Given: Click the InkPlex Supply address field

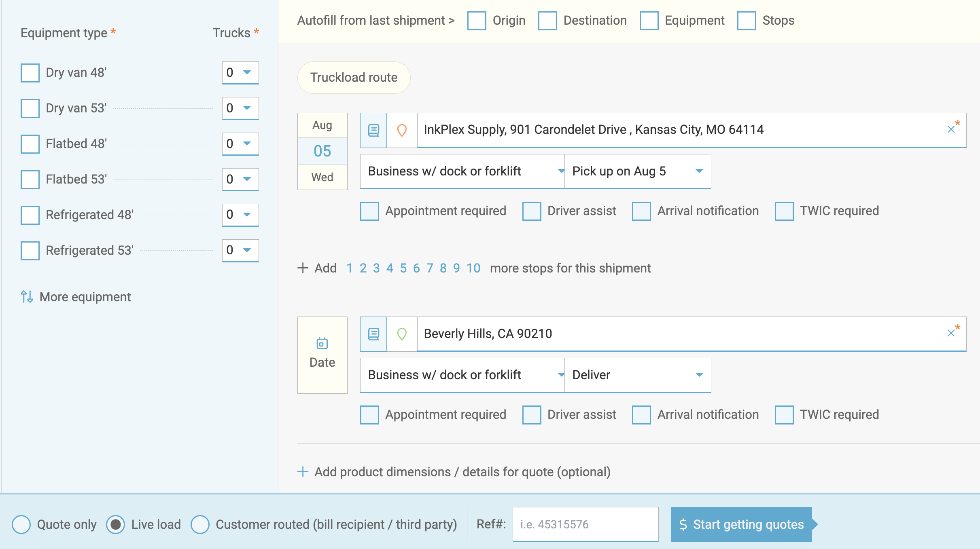Looking at the screenshot, I should [x=692, y=130].
